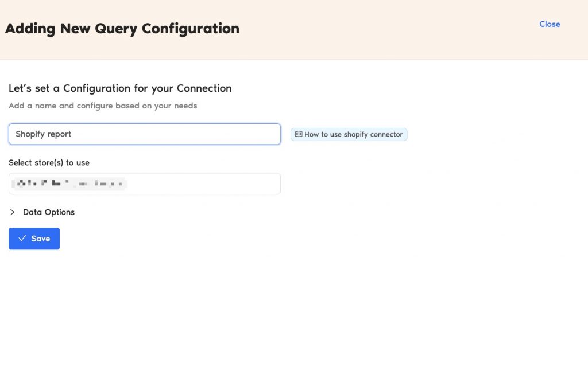The image size is (588, 386).
Task: Focus the 'Shopify report' name field
Action: (x=144, y=134)
